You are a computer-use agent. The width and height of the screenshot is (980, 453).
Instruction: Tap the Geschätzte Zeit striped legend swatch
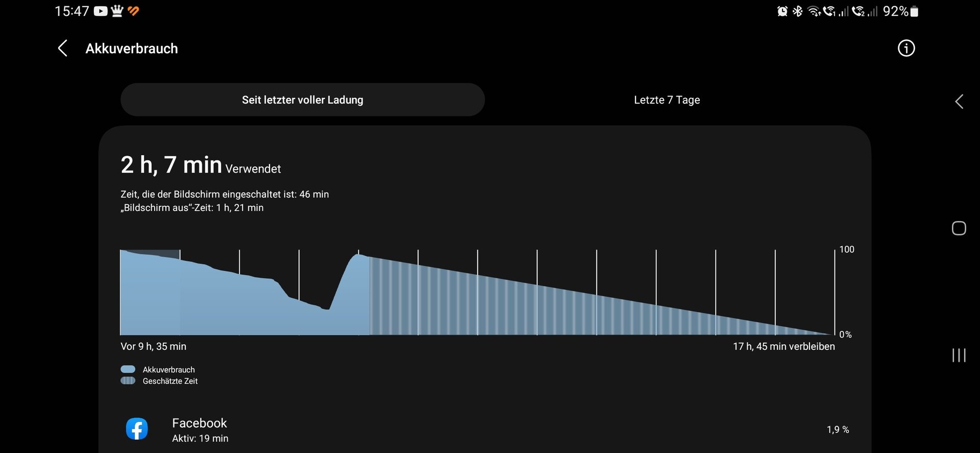click(x=128, y=381)
